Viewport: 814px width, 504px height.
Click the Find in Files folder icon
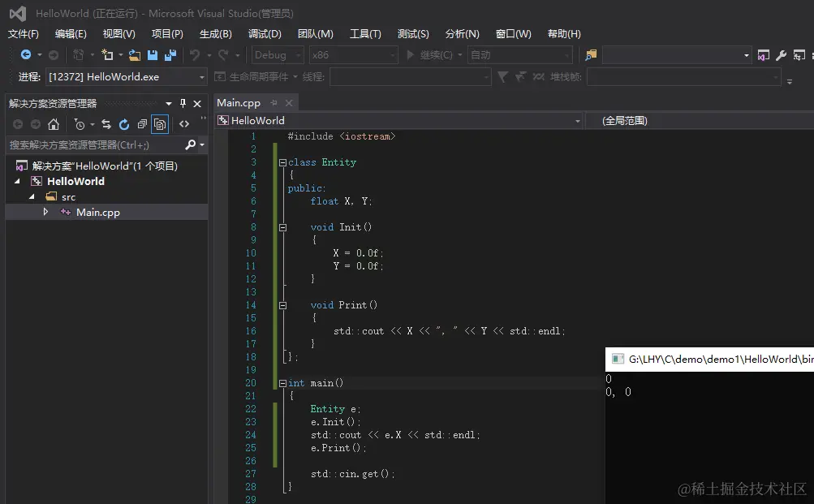point(591,54)
